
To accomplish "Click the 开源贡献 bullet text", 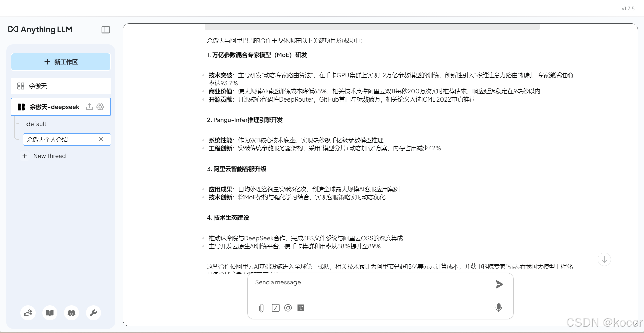I will (342, 99).
